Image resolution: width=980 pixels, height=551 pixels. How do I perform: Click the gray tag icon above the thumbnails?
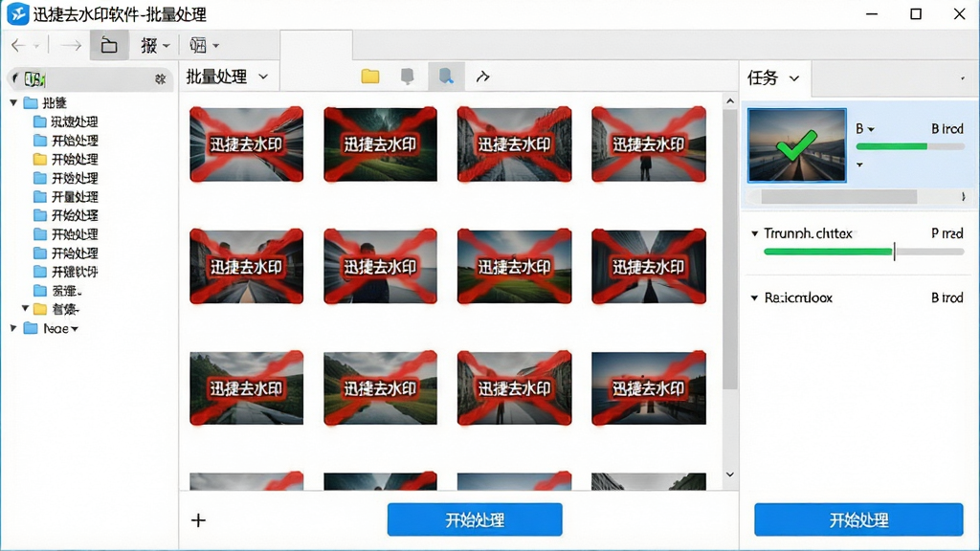[407, 77]
